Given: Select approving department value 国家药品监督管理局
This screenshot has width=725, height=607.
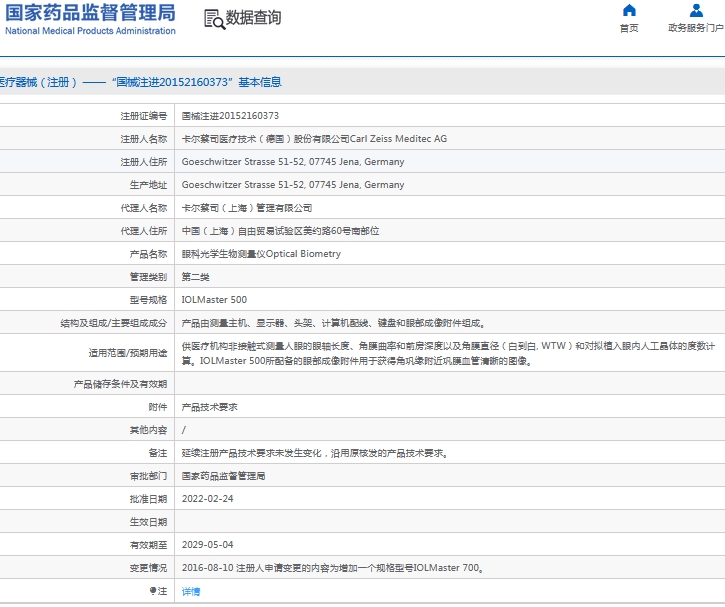Looking at the screenshot, I should click(223, 476).
